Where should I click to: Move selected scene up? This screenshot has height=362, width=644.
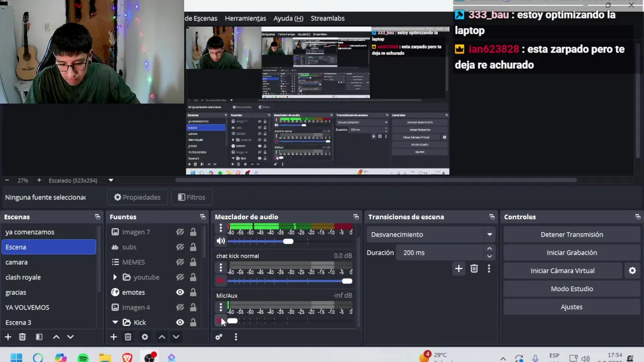click(56, 337)
